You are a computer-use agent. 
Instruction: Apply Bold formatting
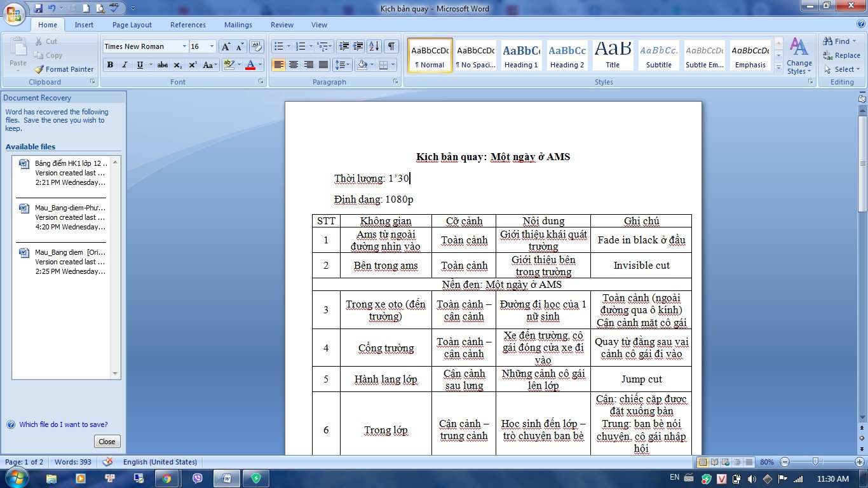(110, 65)
